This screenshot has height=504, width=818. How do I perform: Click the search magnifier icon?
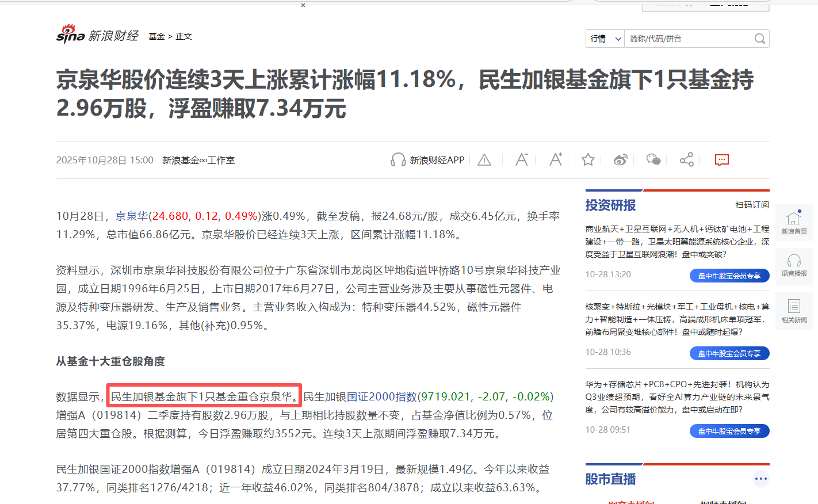(760, 39)
